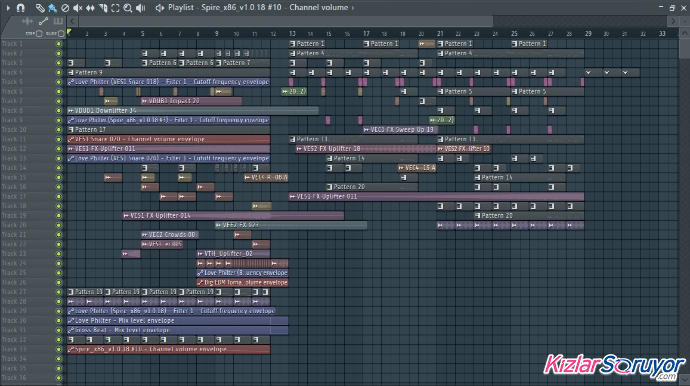Select the 'VDUB1 Impact 20' audio clip

coord(191,101)
